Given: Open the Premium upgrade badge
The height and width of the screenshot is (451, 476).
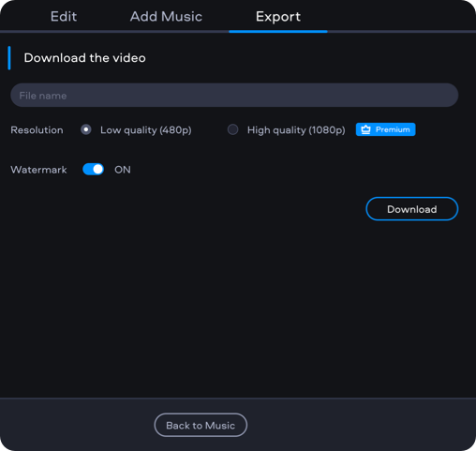Looking at the screenshot, I should 385,129.
